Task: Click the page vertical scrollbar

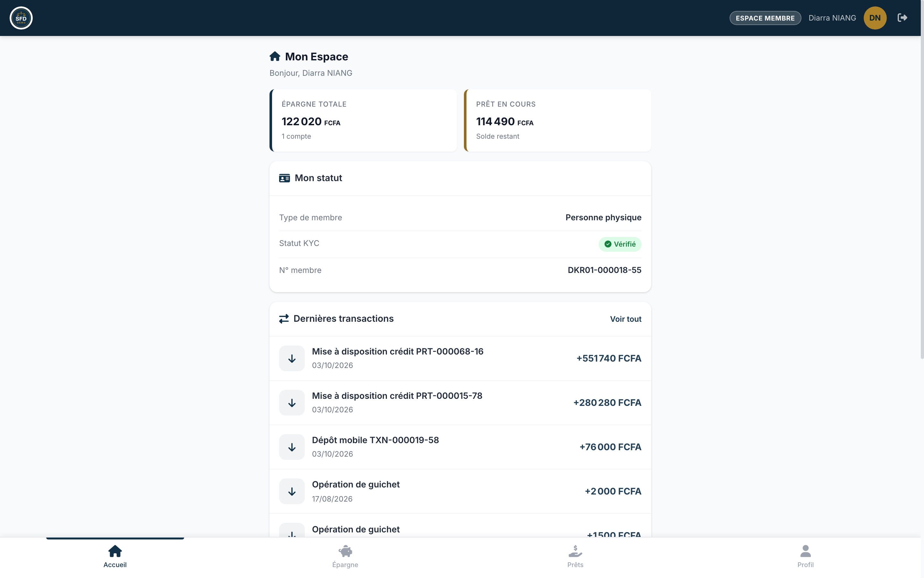Action: point(922,180)
